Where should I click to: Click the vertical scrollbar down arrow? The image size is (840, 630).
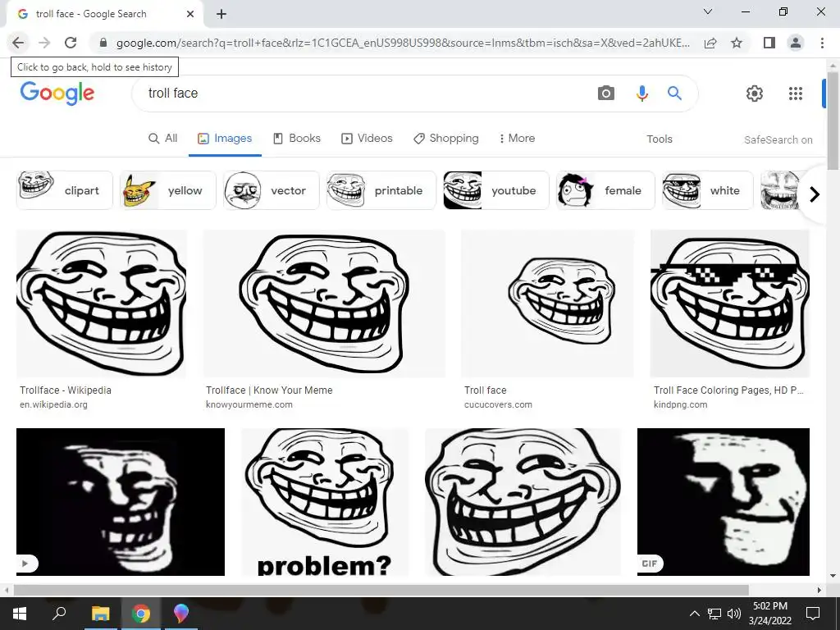(833, 577)
